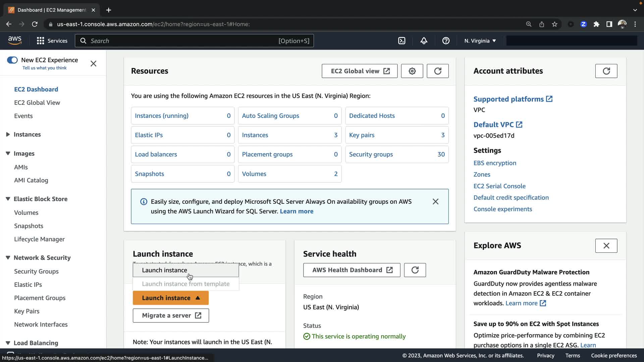Dismiss the SQL Server info banner
Screen dimensions: 644x362
point(435,201)
